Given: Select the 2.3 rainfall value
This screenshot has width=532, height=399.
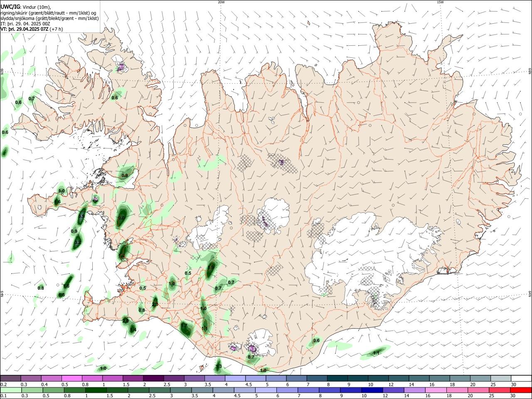Looking at the screenshot, I should (155, 304).
